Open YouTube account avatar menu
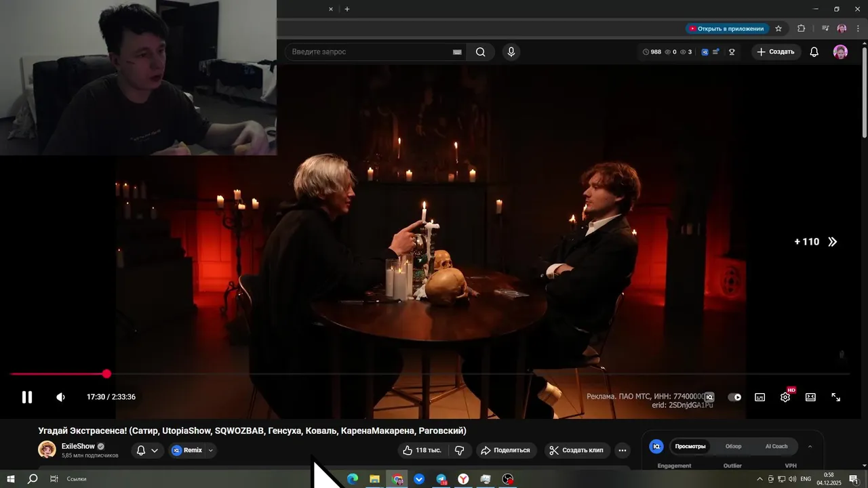Screen dimensions: 868x488 (x=840, y=52)
